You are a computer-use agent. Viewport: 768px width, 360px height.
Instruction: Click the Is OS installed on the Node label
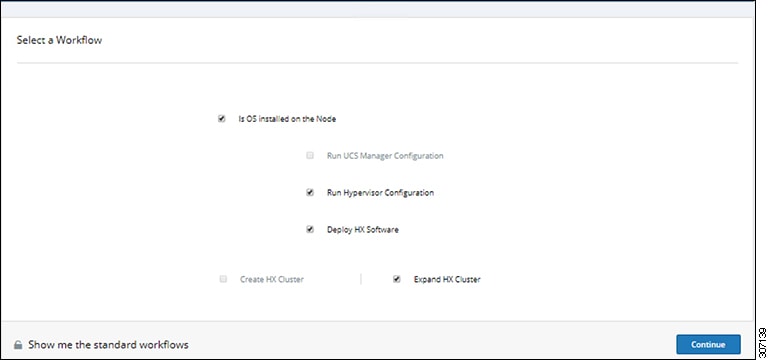287,119
